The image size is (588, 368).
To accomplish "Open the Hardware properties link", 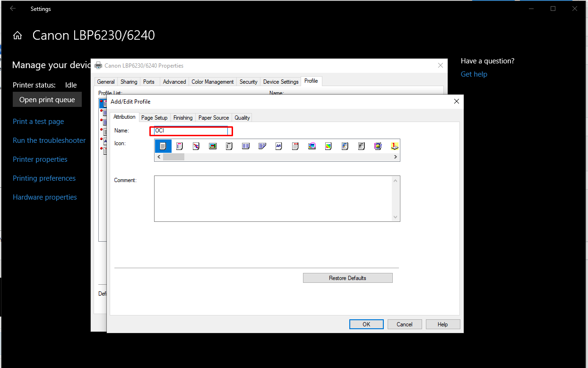I will pyautogui.click(x=45, y=197).
